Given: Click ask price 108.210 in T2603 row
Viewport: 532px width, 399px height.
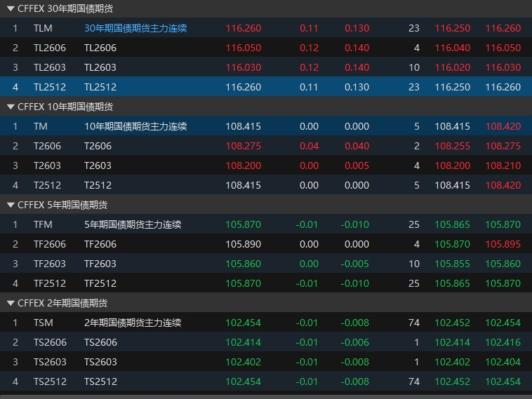Looking at the screenshot, I should click(x=503, y=165).
